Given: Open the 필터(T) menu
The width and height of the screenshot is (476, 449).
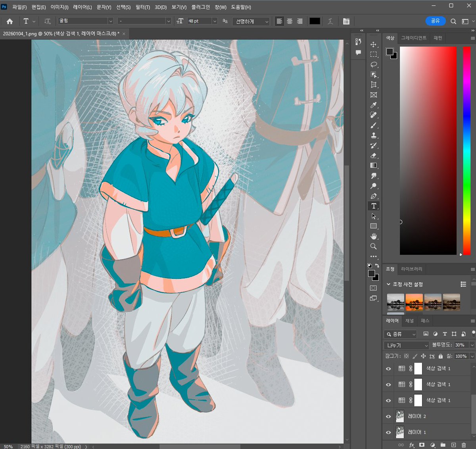Looking at the screenshot, I should pyautogui.click(x=143, y=7).
